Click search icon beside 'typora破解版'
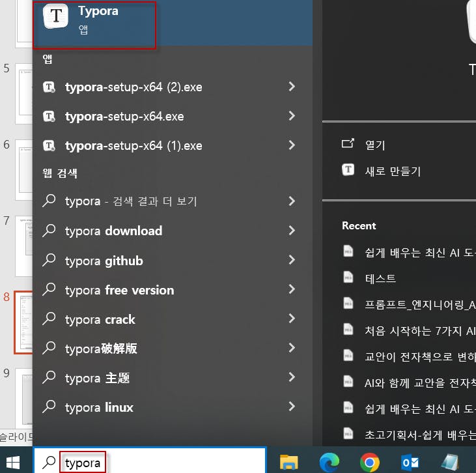The height and width of the screenshot is (473, 476). click(49, 348)
